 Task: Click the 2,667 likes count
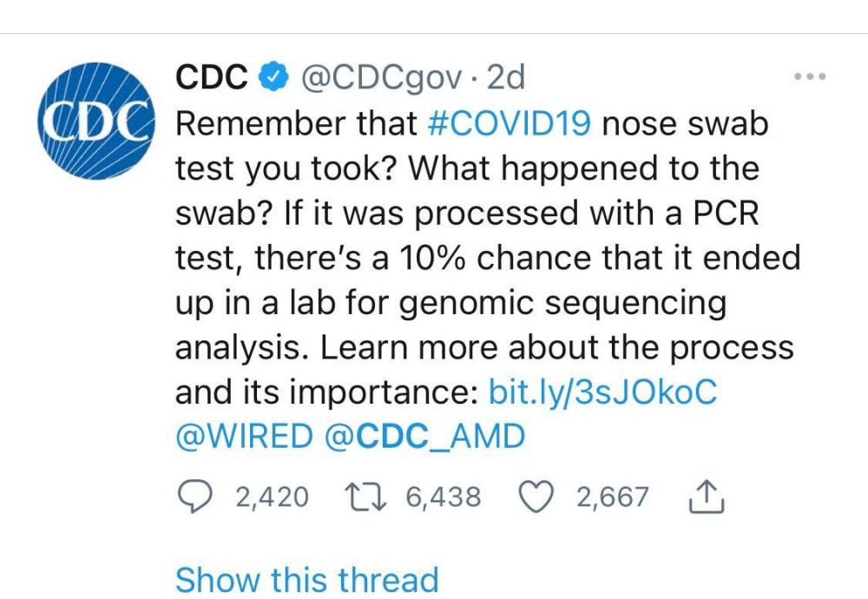pyautogui.click(x=613, y=497)
